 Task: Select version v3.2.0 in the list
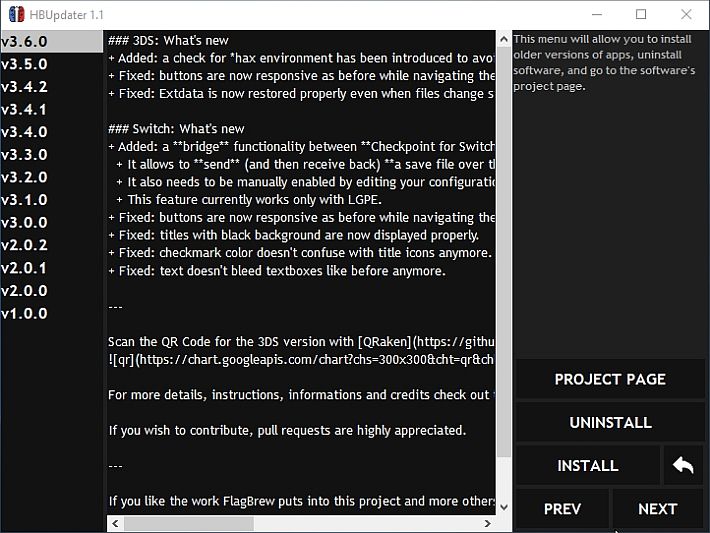(x=52, y=177)
